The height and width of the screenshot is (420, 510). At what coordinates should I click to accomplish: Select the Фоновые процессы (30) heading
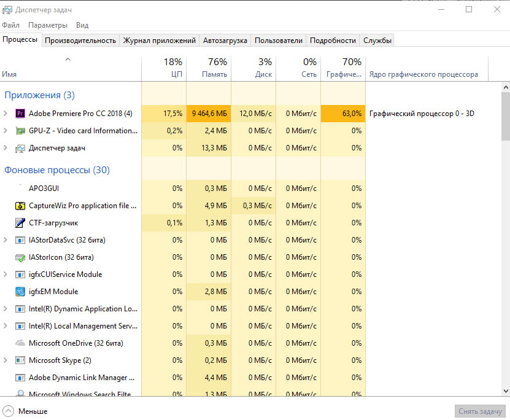[57, 170]
